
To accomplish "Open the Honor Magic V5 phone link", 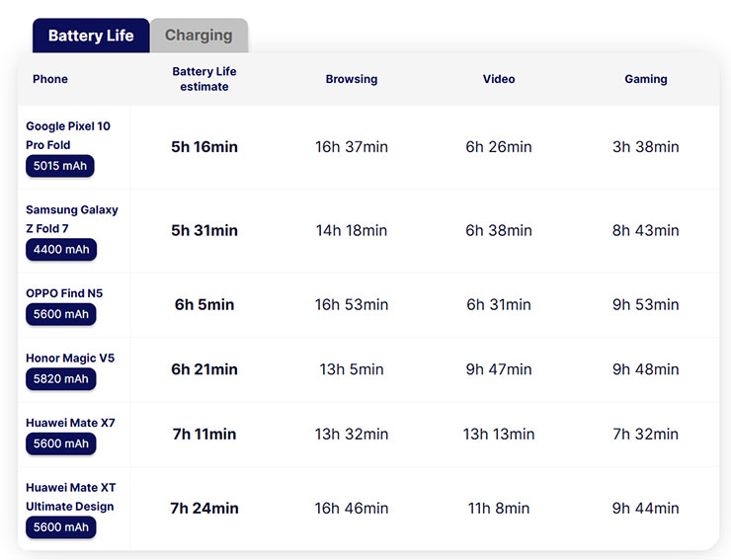I will 70,358.
